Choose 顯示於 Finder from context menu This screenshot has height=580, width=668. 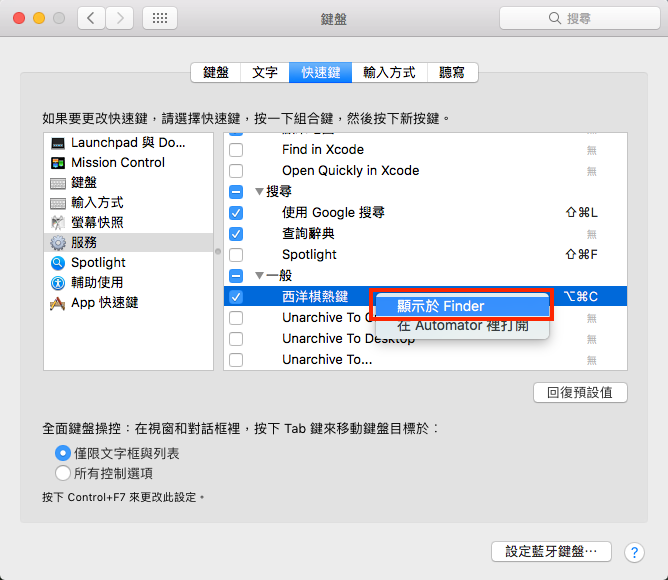pos(462,306)
